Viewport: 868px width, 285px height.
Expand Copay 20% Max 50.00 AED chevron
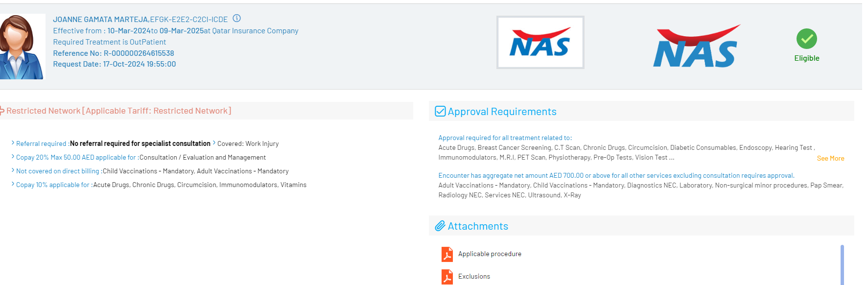[13, 157]
